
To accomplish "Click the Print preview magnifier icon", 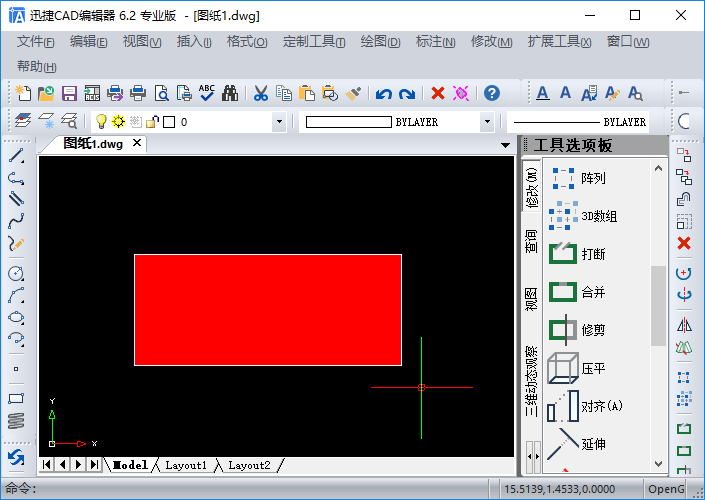I will pos(161,93).
